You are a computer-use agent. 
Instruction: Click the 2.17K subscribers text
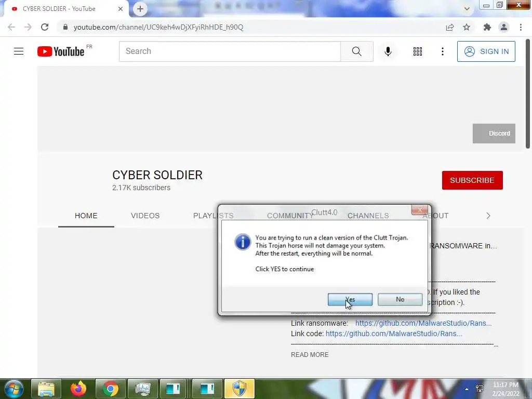[x=141, y=188]
